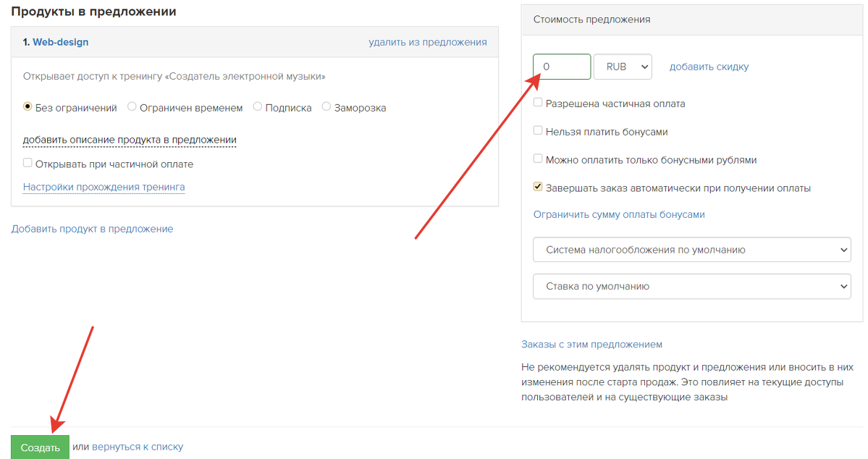868x459 pixels.
Task: Click 'Добавить продукт в предложение' link
Action: point(92,229)
